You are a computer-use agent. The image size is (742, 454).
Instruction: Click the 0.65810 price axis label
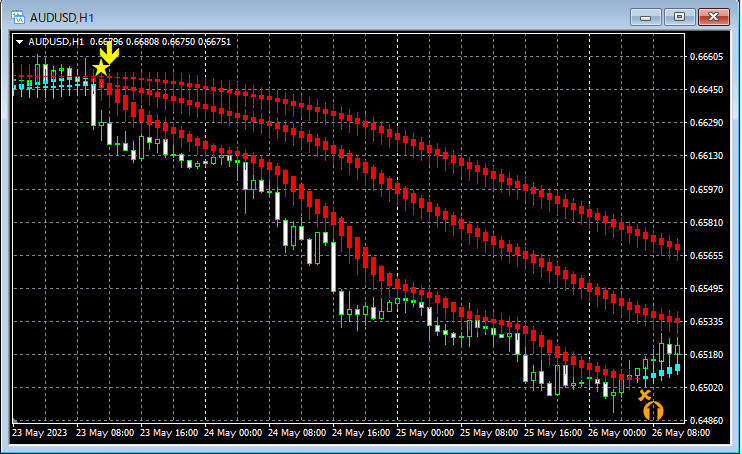click(x=707, y=223)
